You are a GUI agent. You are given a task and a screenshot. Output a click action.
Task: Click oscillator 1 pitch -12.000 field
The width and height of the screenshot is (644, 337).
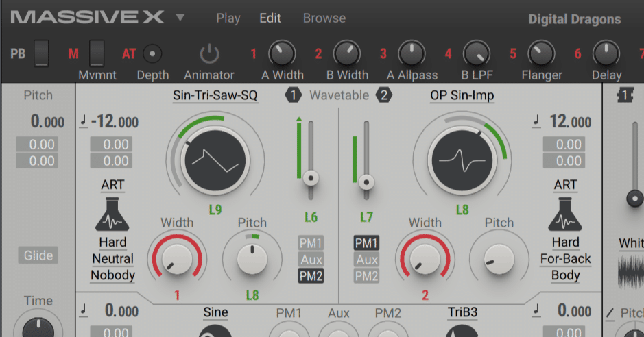coord(115,122)
